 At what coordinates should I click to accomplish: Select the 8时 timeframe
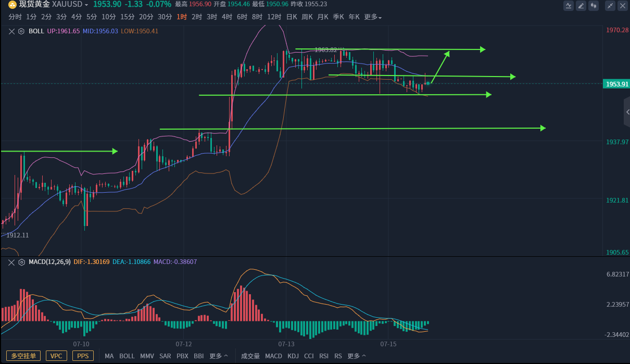(257, 17)
